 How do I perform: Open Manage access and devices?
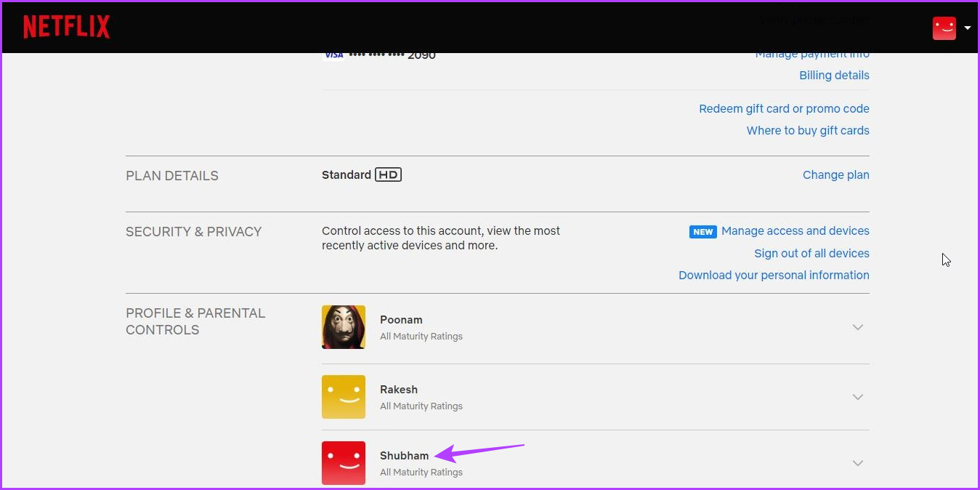point(795,230)
